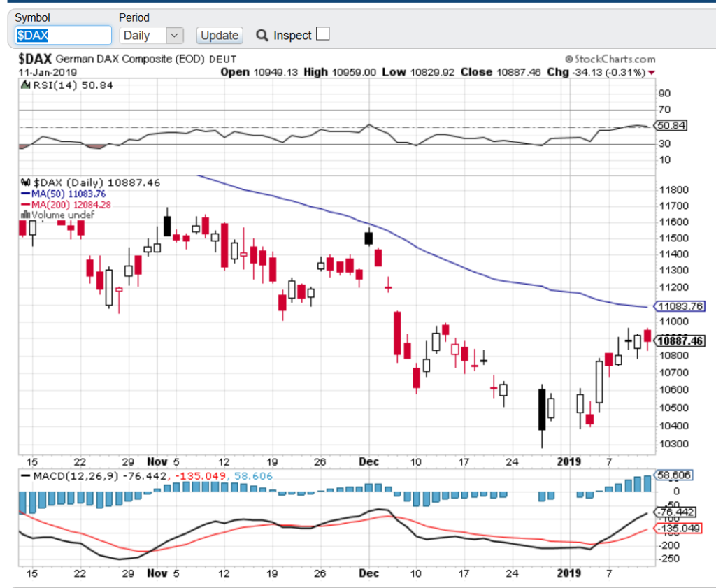Click the red MA(200) legend marker
This screenshot has width=716, height=588.
tap(26, 205)
